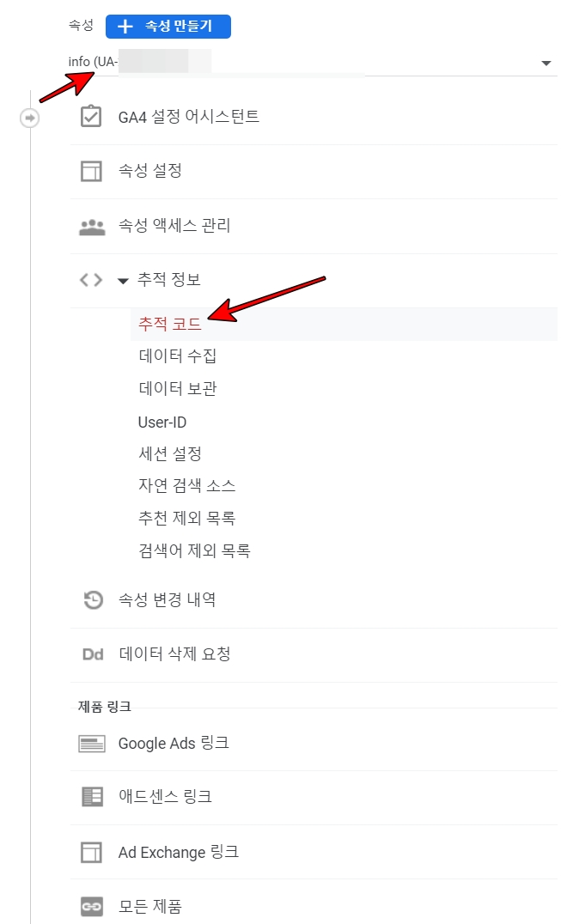
Task: Click the Dd icon for 데이터 삭제 요청
Action: click(x=92, y=654)
